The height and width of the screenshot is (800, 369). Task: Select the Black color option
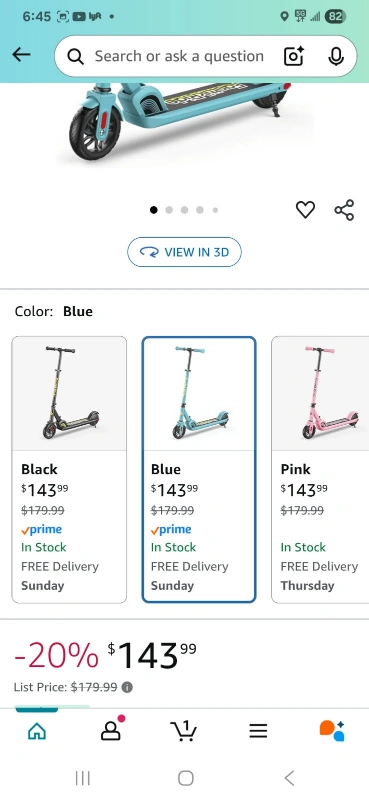click(69, 469)
